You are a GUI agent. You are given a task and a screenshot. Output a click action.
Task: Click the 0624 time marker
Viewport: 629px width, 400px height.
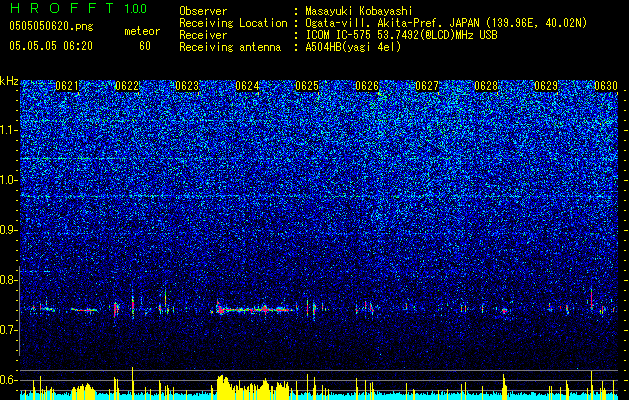247,86
